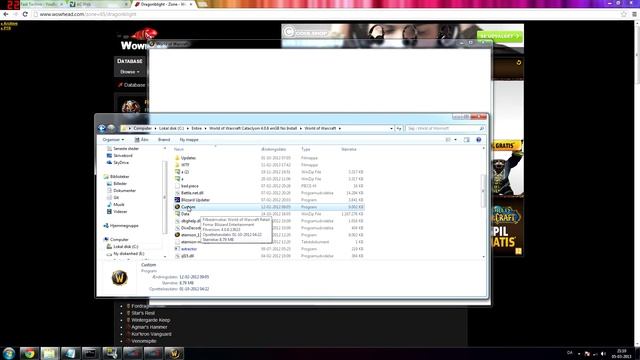Screen dimensions: 640x360
Task: Open the Wintergarde Keep link
Action: tap(151, 320)
